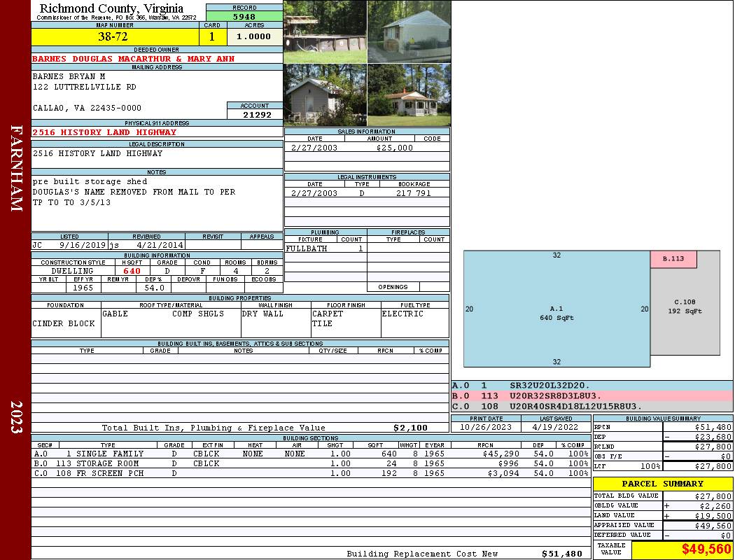
Task: Click the 2/27/2003 $25,000 sales row
Action: pyautogui.click(x=366, y=148)
